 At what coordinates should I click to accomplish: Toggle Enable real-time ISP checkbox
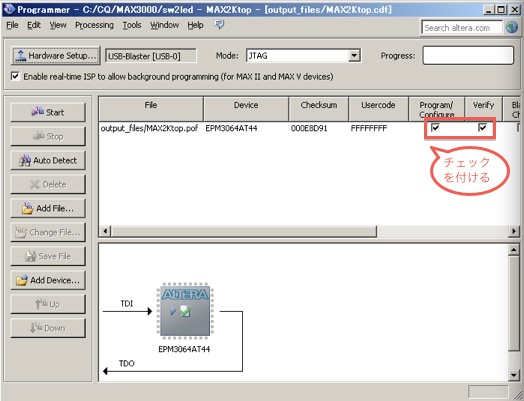point(15,76)
